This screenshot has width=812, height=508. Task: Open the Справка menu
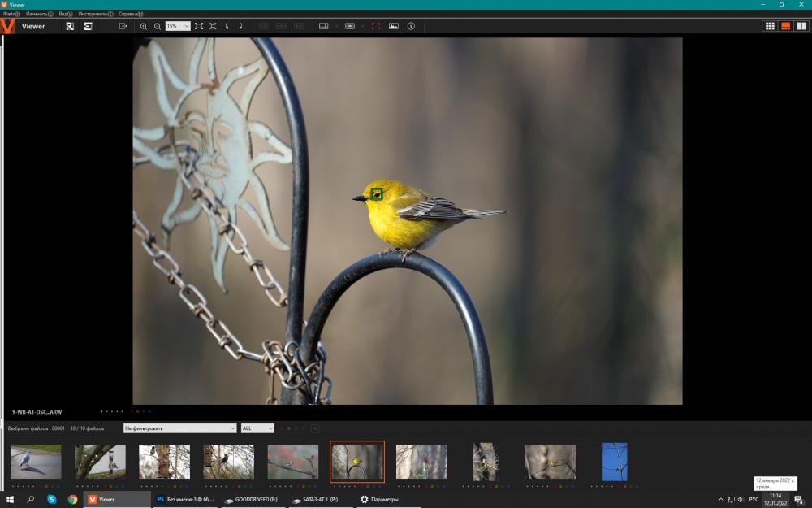coord(131,14)
